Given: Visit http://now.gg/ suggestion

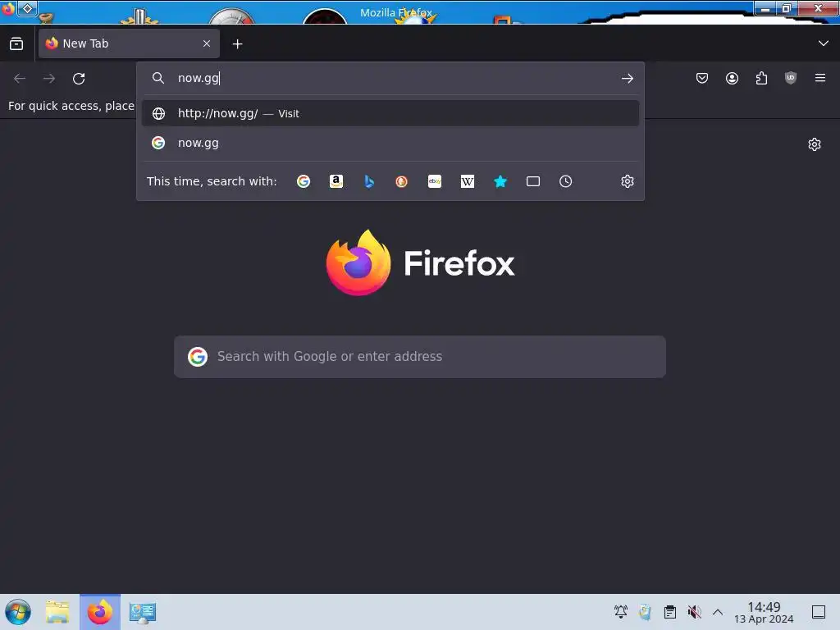Looking at the screenshot, I should point(390,113).
